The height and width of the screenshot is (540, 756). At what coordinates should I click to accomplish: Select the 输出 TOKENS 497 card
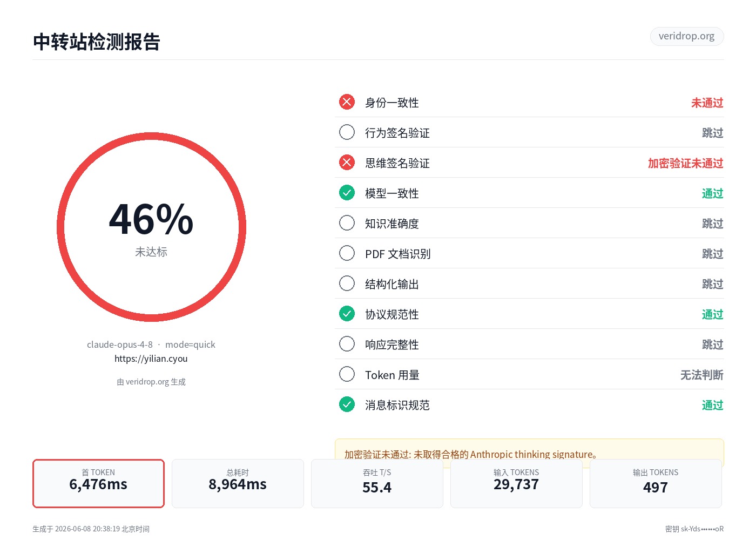click(656, 483)
